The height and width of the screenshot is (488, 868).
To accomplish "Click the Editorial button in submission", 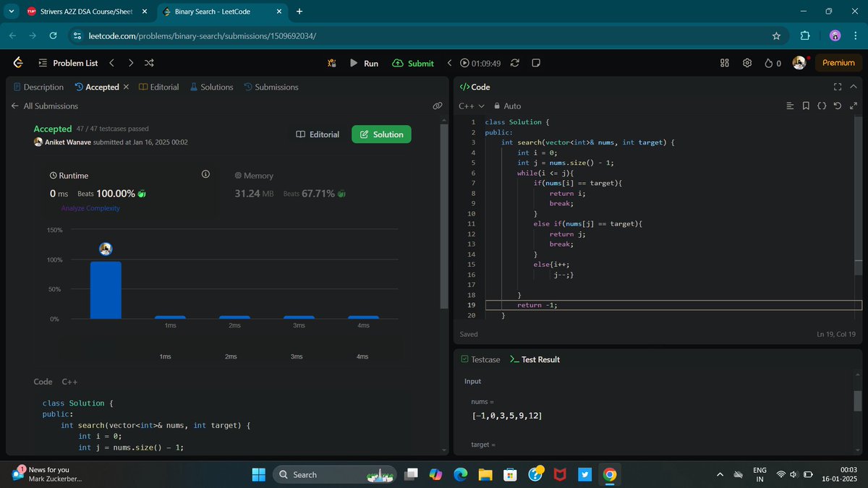I will click(318, 134).
